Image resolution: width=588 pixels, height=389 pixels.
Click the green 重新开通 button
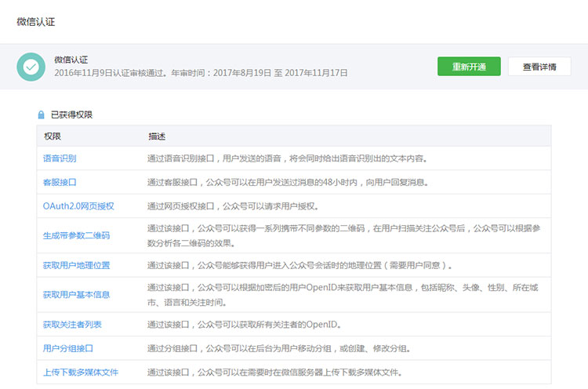[x=469, y=67]
